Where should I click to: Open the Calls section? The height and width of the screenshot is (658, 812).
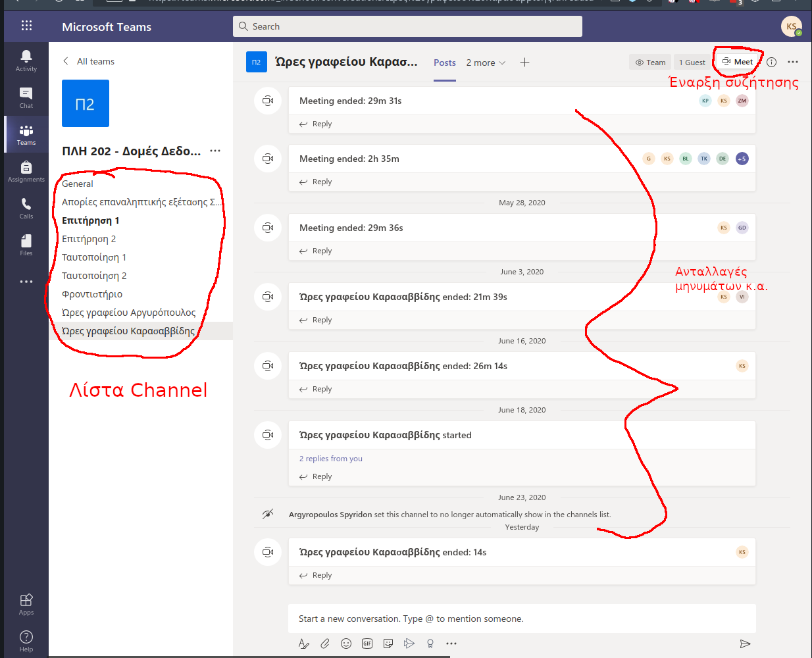tap(26, 208)
